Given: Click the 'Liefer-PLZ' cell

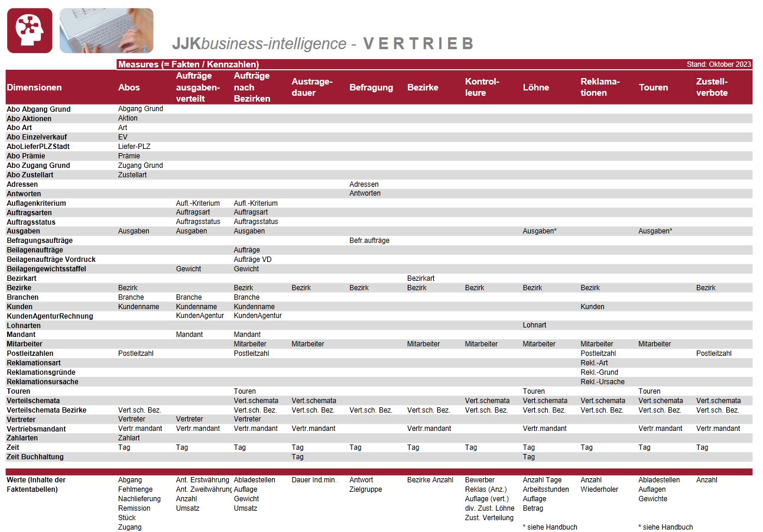Looking at the screenshot, I should coord(134,147).
